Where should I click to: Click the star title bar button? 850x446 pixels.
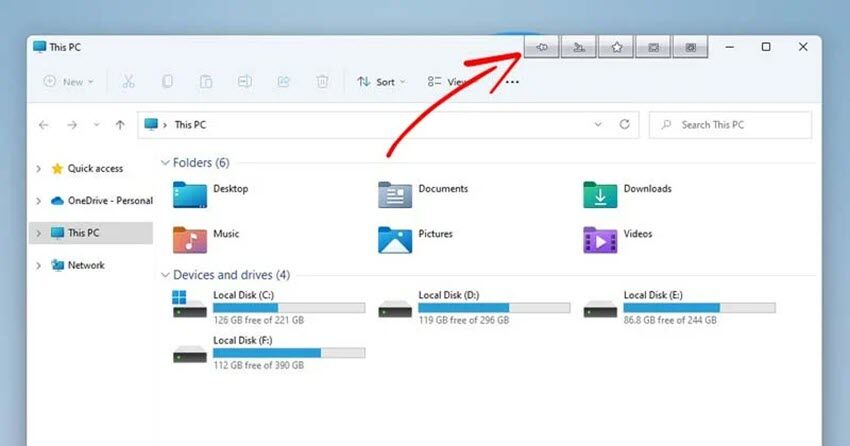coord(616,47)
